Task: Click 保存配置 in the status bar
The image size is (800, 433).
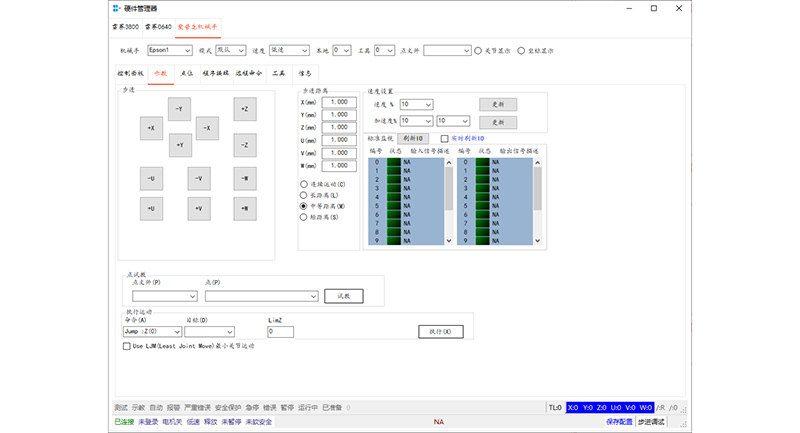Action: pos(619,422)
